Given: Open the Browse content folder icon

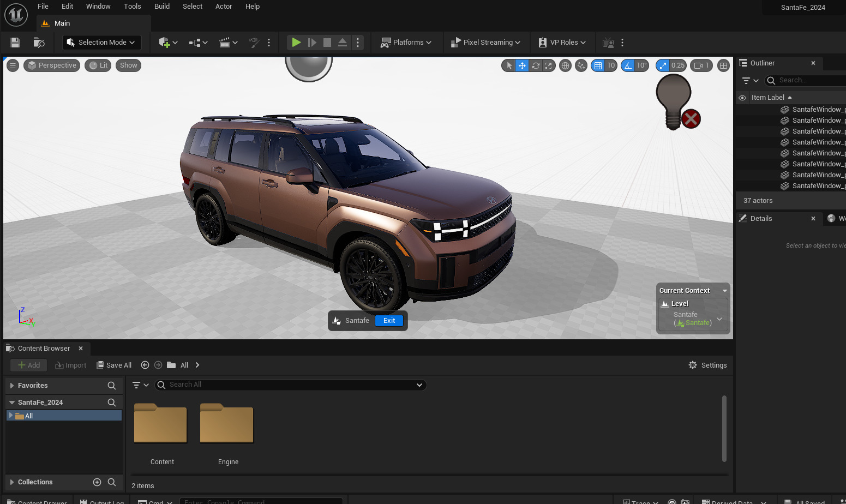Looking at the screenshot, I should click(39, 43).
